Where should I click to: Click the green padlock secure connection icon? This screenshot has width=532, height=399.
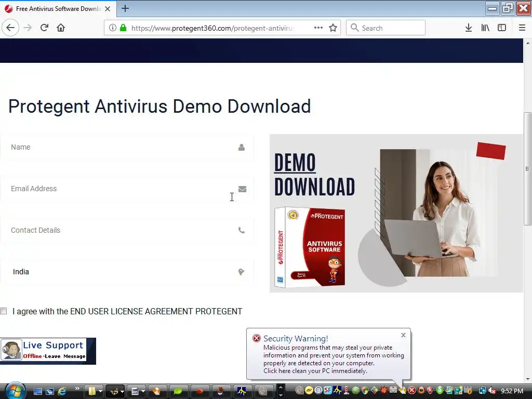(x=123, y=28)
